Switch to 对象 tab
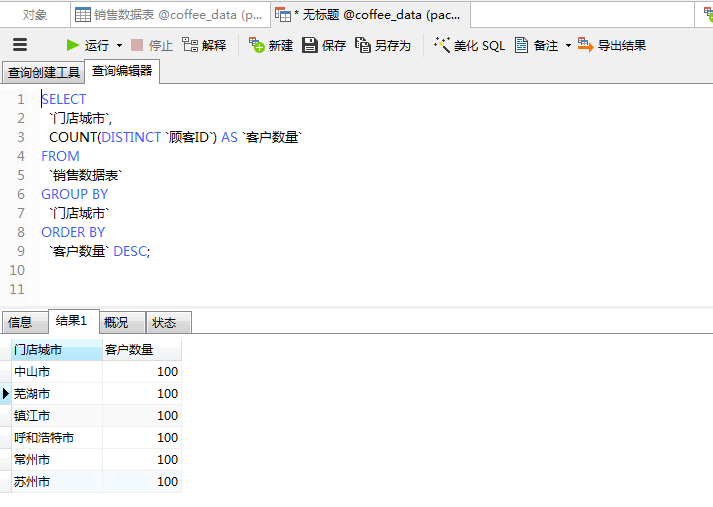The height and width of the screenshot is (507, 713). 35,15
